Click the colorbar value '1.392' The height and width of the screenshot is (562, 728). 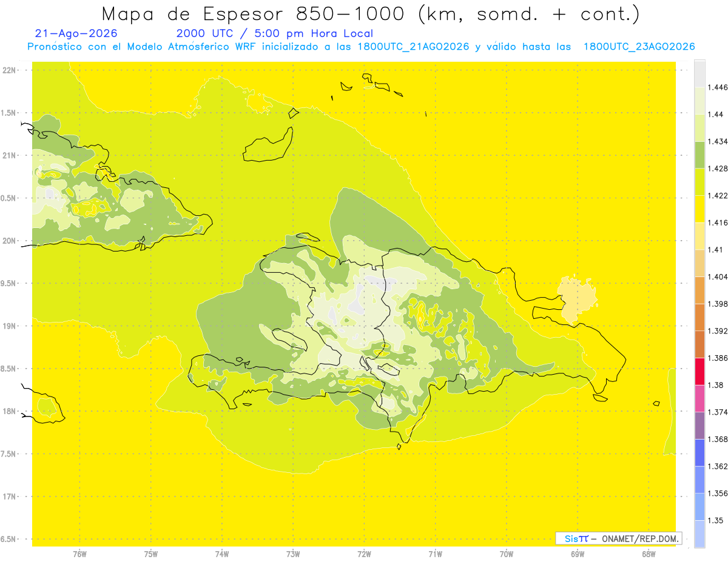click(719, 331)
